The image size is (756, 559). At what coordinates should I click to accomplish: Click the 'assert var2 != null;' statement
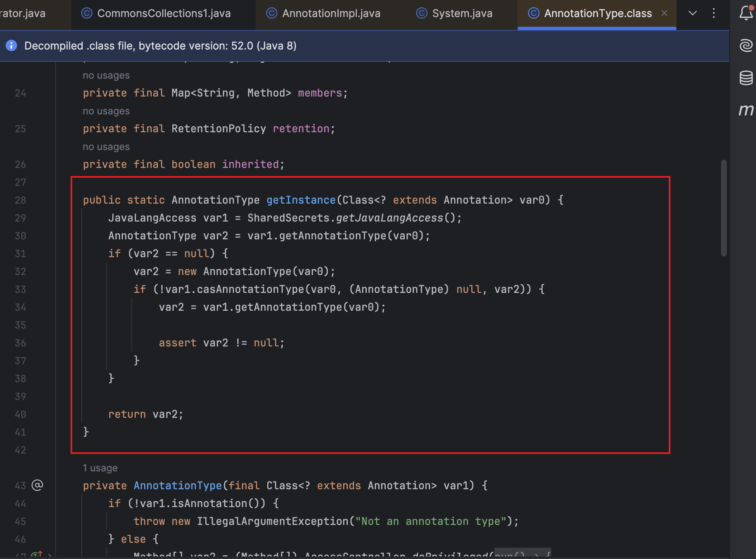click(221, 343)
